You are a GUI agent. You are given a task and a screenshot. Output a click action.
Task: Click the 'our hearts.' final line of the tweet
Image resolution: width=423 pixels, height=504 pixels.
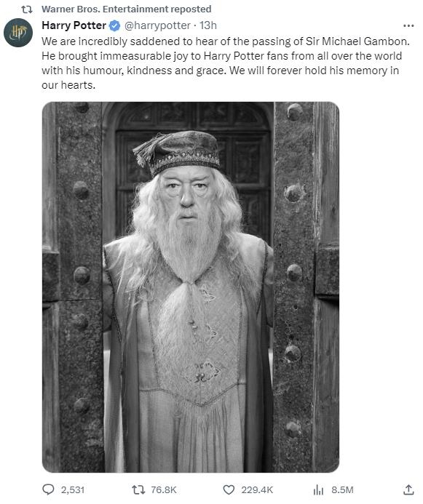68,85
